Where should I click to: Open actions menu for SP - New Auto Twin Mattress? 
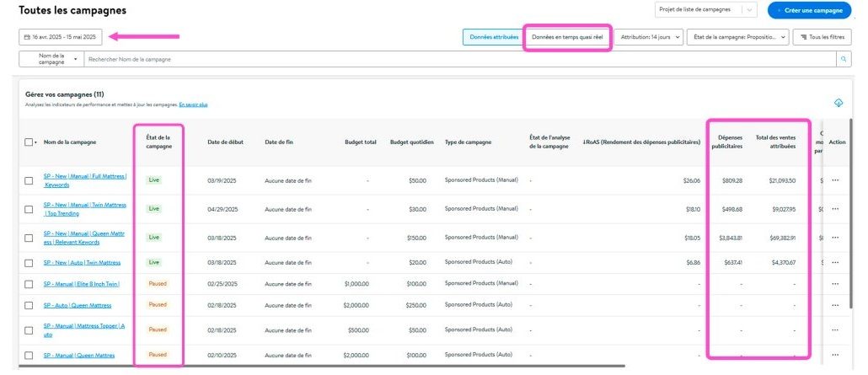(835, 263)
